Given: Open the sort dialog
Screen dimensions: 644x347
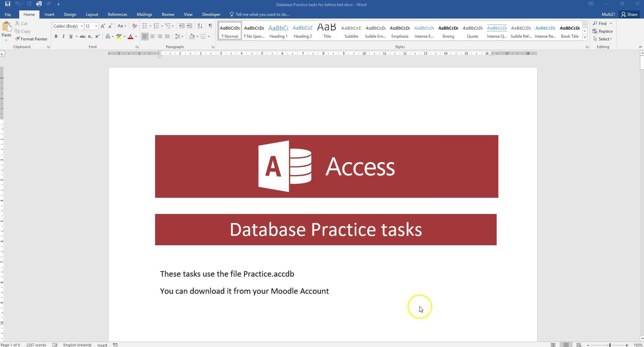Looking at the screenshot, I should tap(200, 26).
